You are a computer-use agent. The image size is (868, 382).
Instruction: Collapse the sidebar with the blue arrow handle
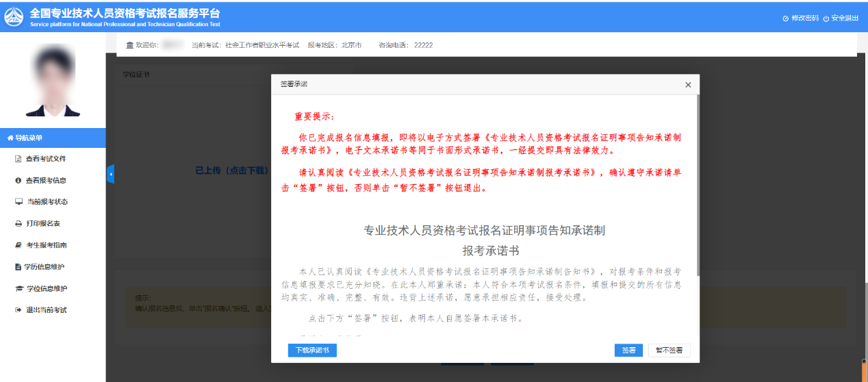[110, 174]
